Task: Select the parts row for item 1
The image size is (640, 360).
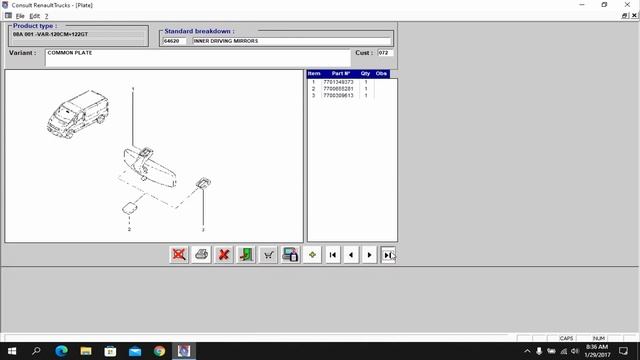Action: click(x=341, y=82)
